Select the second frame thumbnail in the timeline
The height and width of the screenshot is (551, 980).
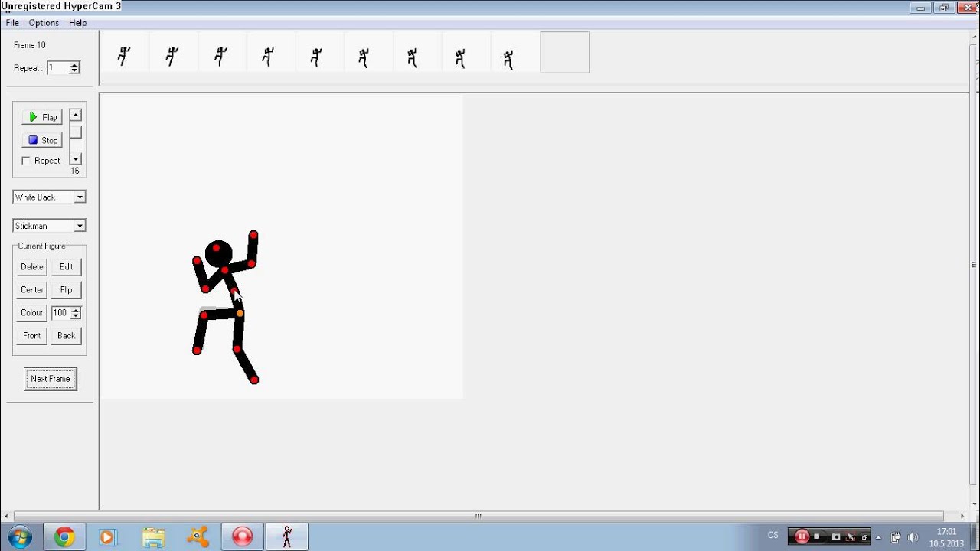[x=172, y=53]
